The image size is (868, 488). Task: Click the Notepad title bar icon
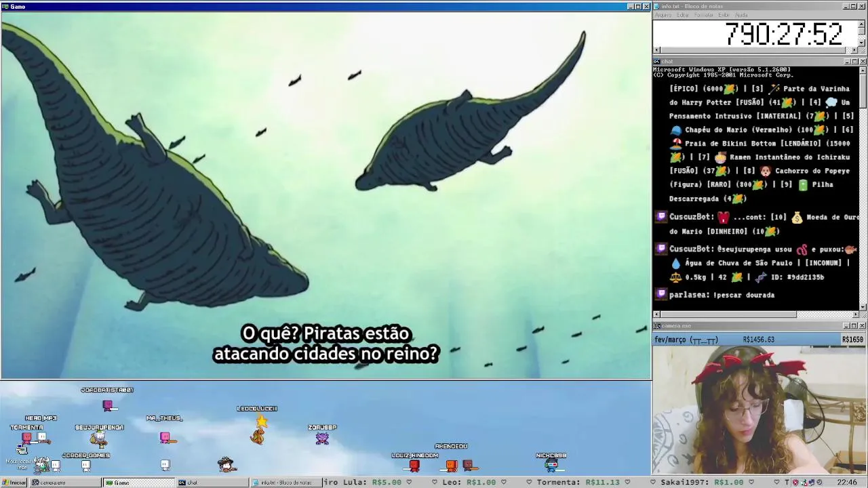657,6
